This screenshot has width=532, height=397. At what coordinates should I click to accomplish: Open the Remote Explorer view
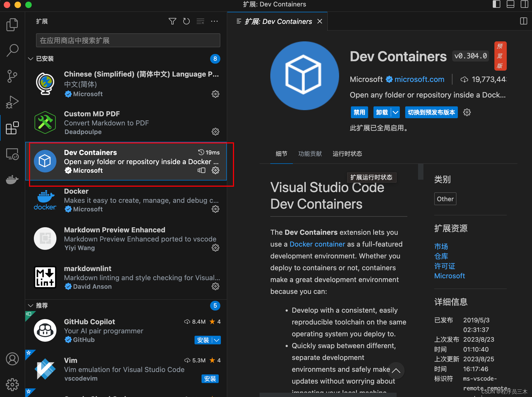click(12, 154)
